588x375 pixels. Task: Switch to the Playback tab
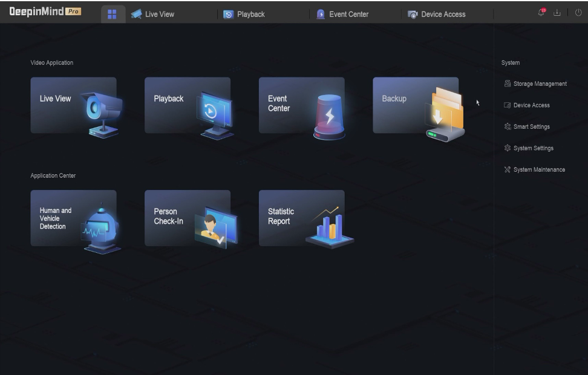tap(244, 14)
